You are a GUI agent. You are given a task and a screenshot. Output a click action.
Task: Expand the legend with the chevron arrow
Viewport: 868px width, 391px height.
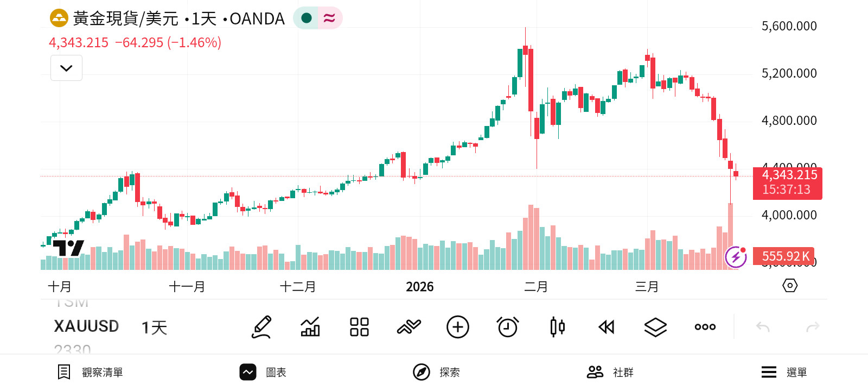(66, 68)
